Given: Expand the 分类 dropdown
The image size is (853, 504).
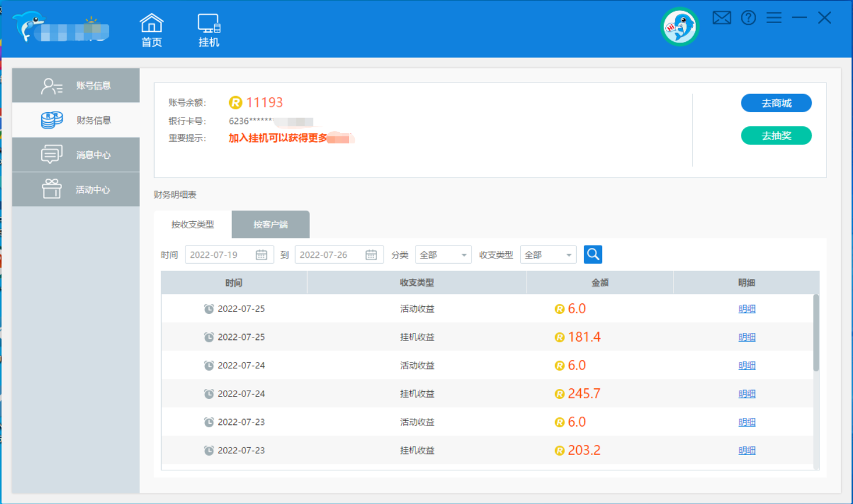Looking at the screenshot, I should [x=443, y=255].
